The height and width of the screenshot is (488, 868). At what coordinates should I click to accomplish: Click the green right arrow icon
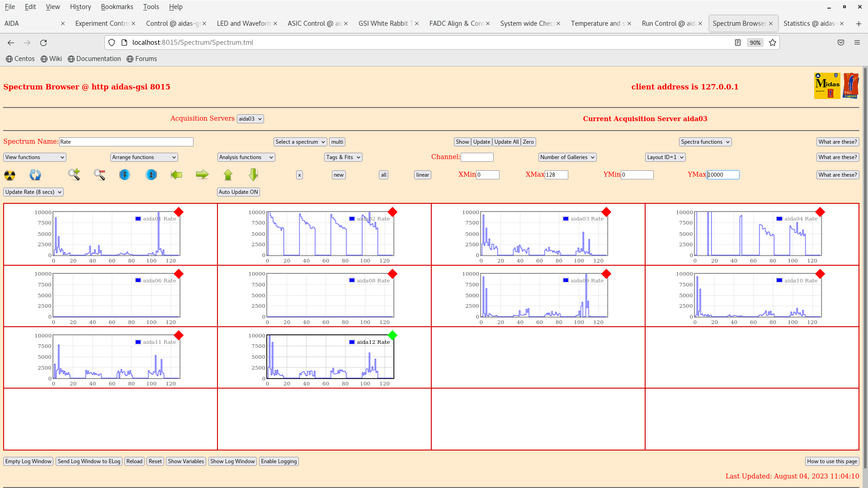coord(202,175)
